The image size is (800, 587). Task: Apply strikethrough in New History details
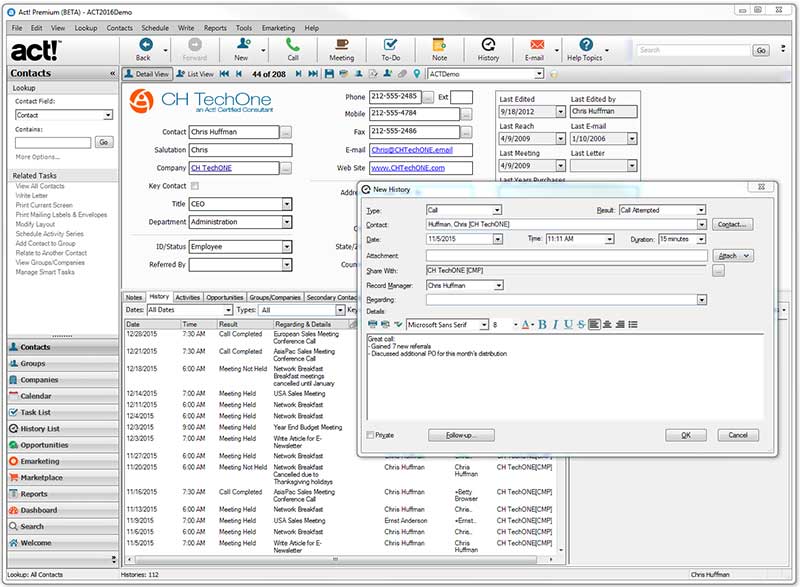pos(581,324)
